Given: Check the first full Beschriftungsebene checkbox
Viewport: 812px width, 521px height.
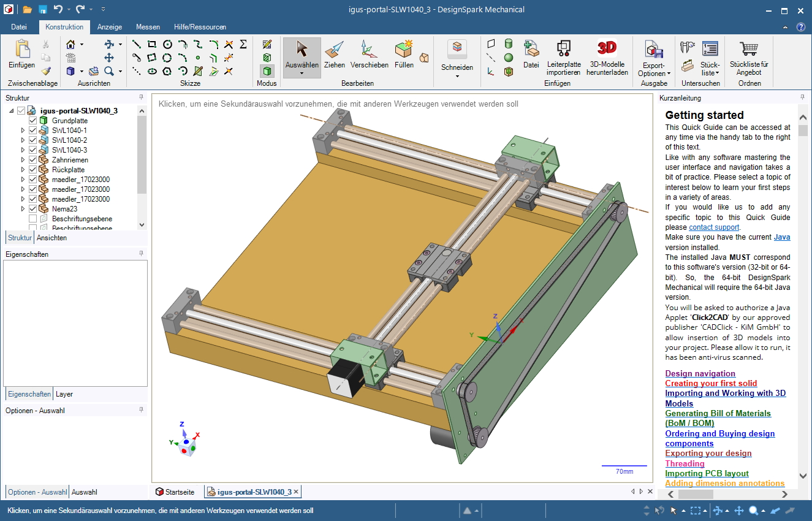Looking at the screenshot, I should [x=33, y=219].
